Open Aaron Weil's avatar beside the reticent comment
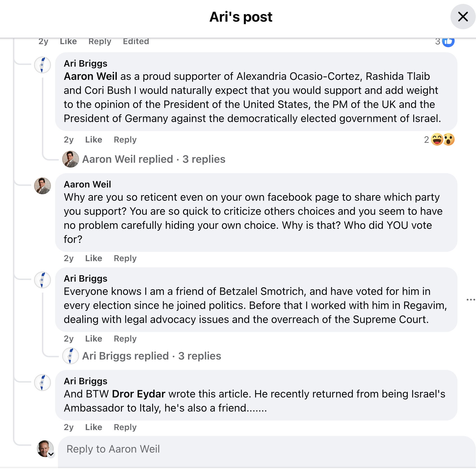476x470 pixels. (42, 186)
